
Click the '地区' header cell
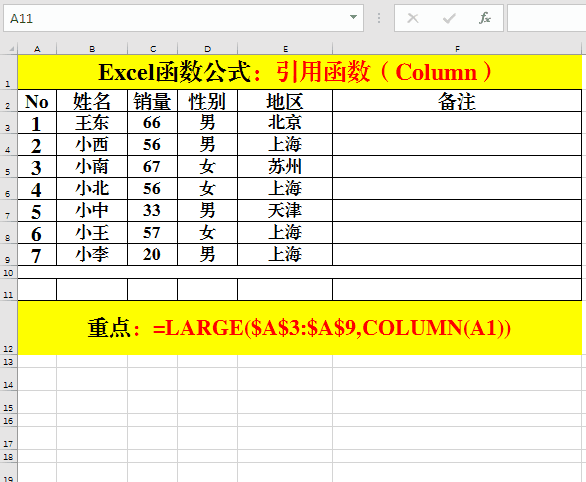click(285, 101)
